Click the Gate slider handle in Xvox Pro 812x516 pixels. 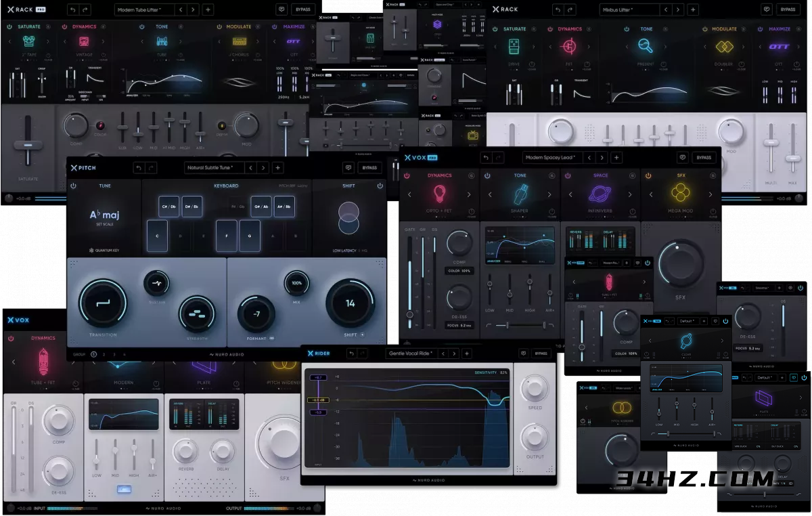click(x=409, y=315)
